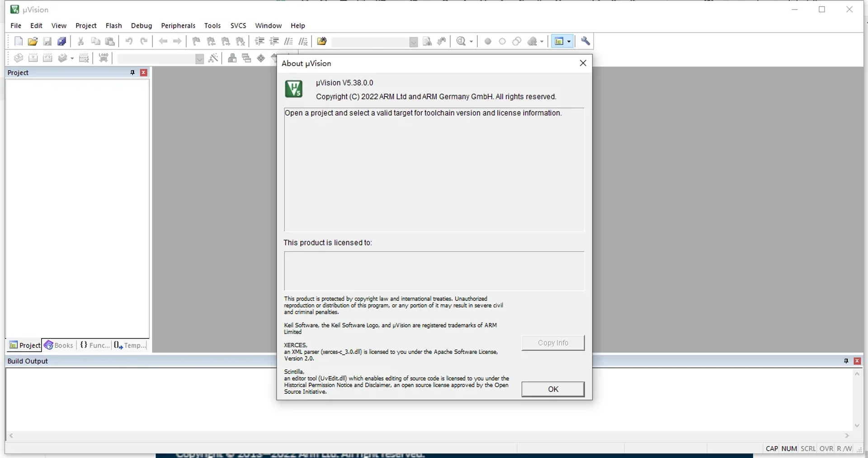
Task: Open the window layout dropdown arrow
Action: click(x=569, y=42)
